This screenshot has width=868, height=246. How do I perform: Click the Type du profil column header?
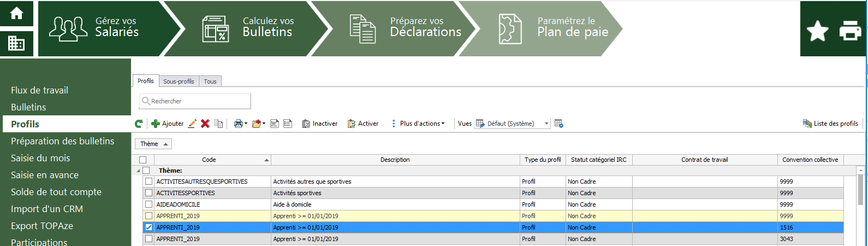(x=543, y=160)
